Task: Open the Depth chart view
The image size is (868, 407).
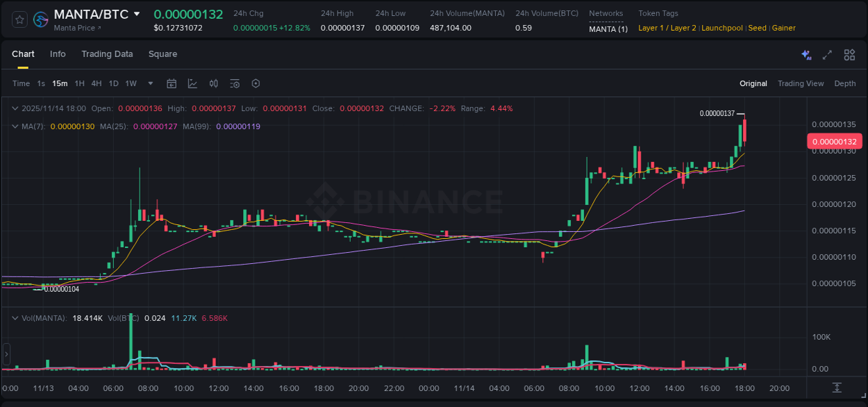Action: (x=845, y=83)
